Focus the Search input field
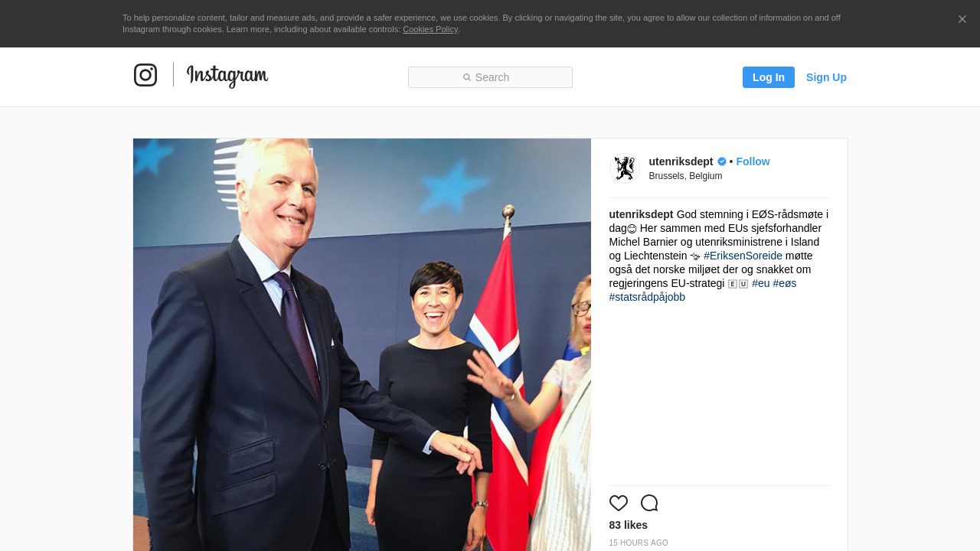 [490, 77]
